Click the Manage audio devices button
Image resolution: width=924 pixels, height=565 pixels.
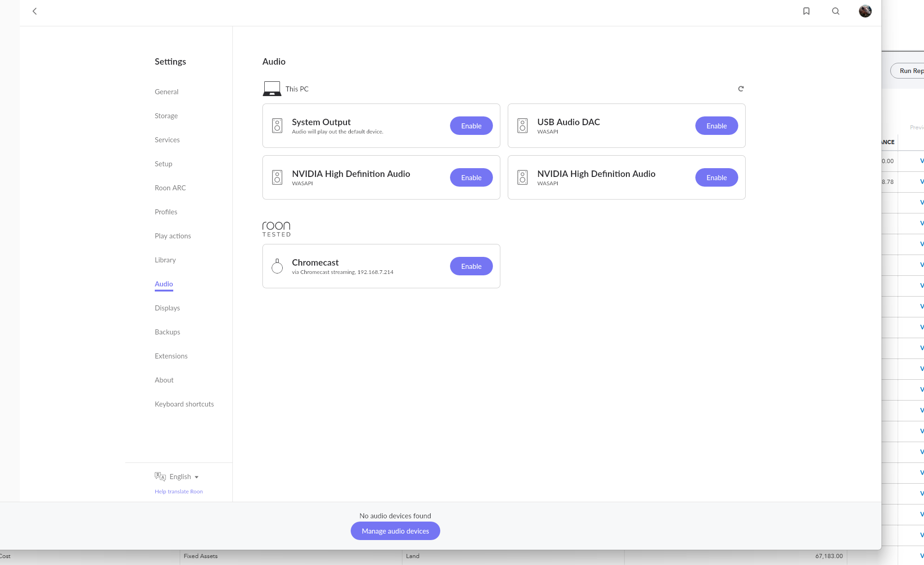[x=395, y=531]
